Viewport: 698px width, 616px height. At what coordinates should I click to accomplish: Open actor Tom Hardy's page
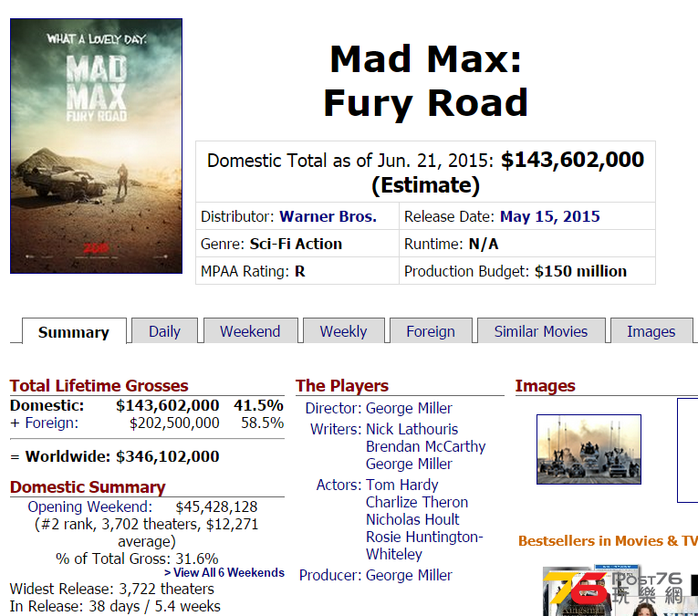click(x=402, y=485)
